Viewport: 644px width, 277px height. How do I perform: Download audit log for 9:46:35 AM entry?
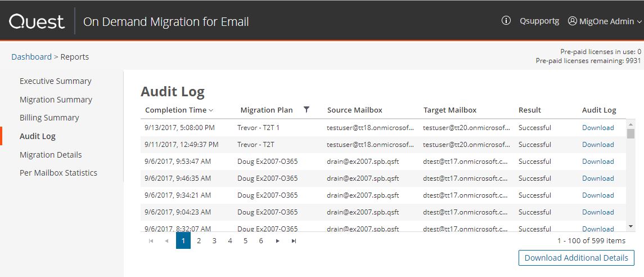(598, 178)
